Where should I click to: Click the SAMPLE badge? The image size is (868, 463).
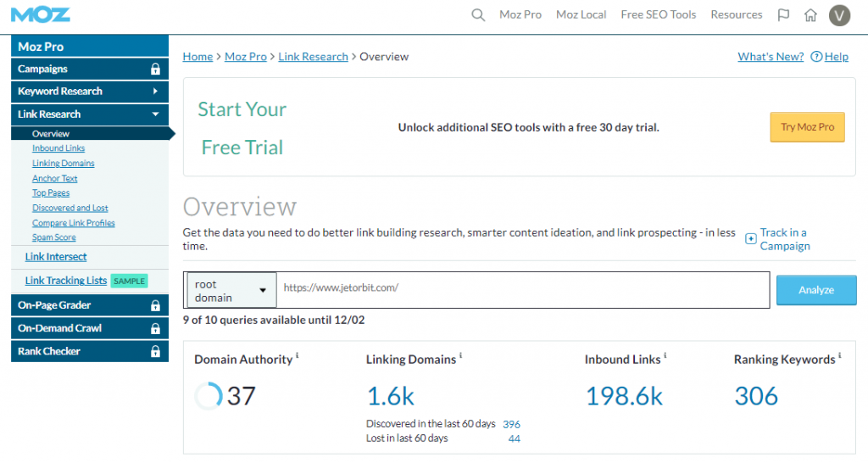tap(129, 281)
